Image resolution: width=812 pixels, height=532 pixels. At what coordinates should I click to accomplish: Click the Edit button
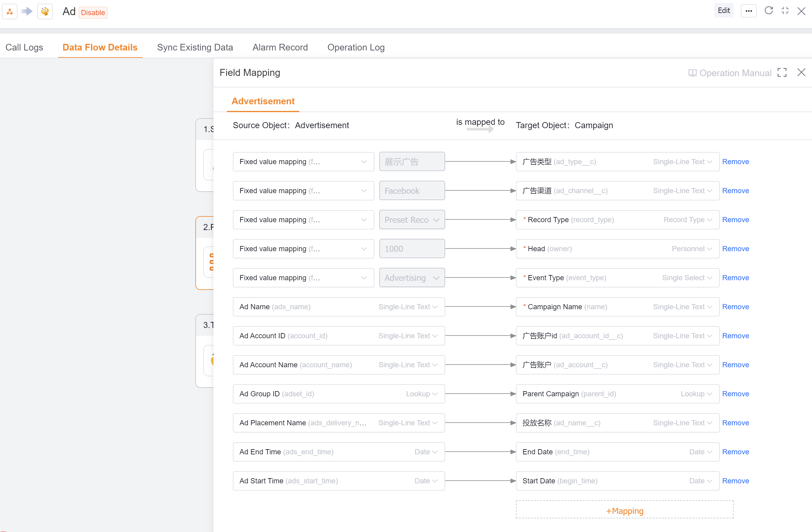coord(724,11)
